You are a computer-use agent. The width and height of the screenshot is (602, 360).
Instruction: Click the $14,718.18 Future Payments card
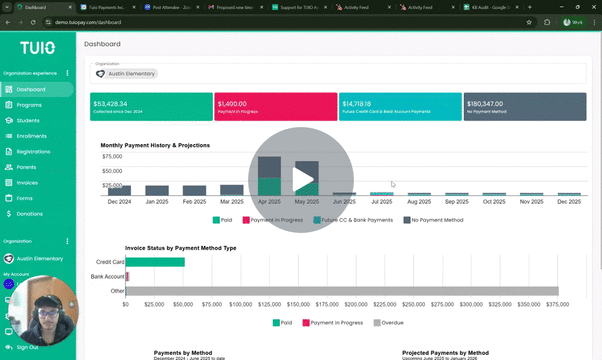[400, 107]
